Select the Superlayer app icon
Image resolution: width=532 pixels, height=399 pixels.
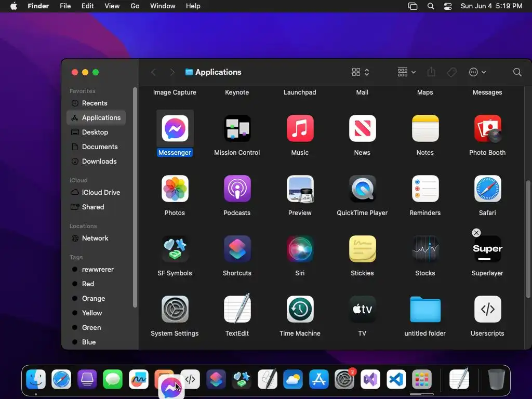tap(487, 249)
